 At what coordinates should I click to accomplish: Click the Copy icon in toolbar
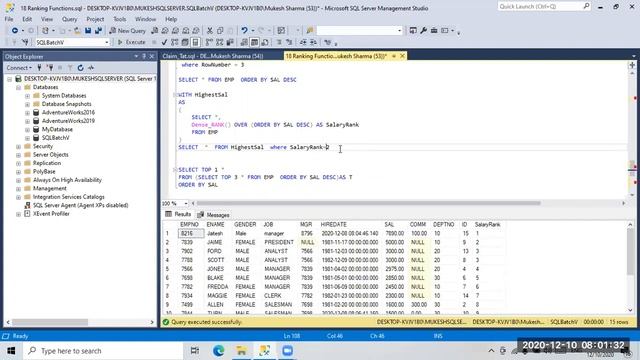(x=220, y=31)
